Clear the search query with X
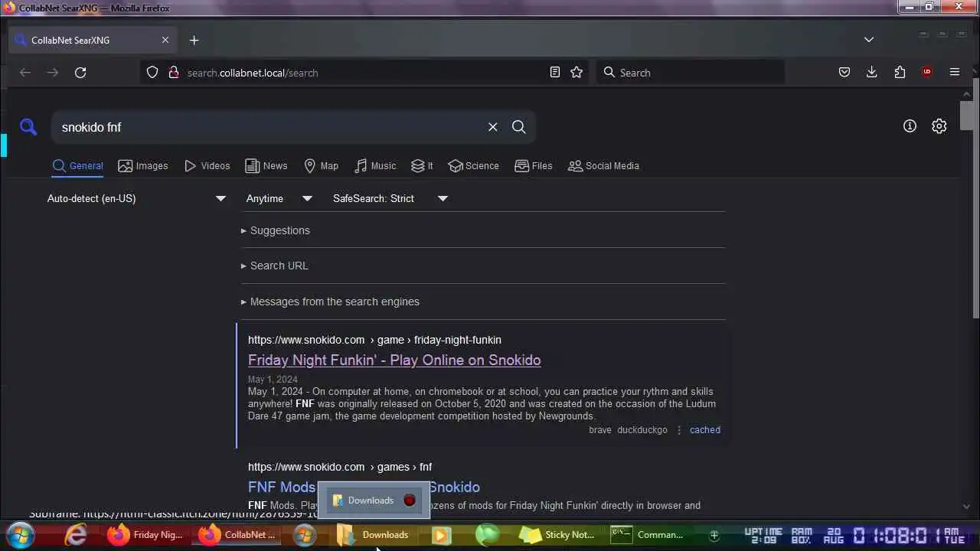Image resolution: width=980 pixels, height=551 pixels. pyautogui.click(x=493, y=127)
